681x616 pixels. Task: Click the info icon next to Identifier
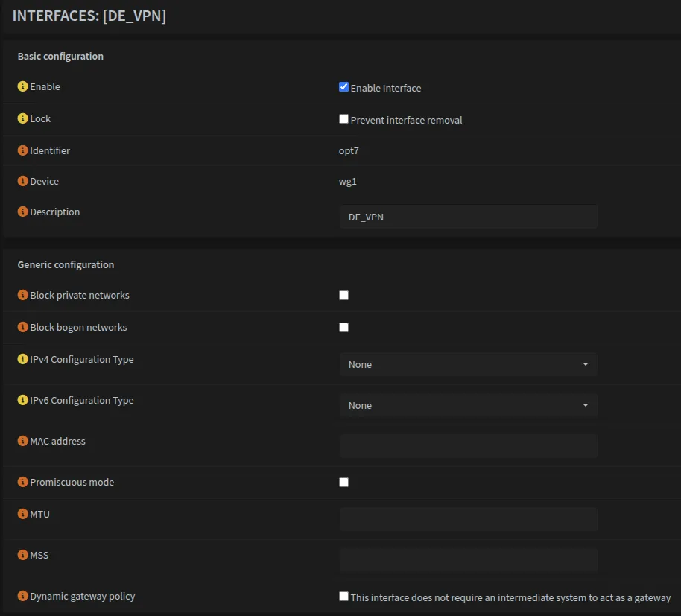pyautogui.click(x=22, y=150)
